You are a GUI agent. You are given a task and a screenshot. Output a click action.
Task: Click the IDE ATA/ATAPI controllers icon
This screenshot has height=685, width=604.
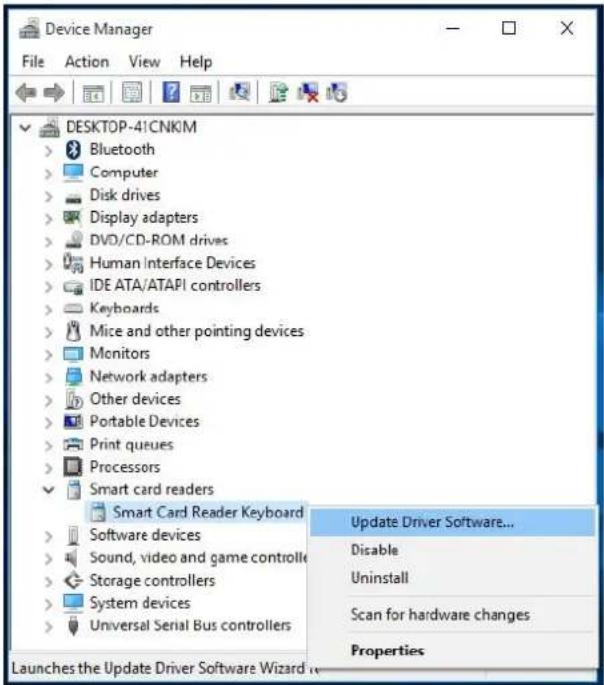pyautogui.click(x=73, y=287)
